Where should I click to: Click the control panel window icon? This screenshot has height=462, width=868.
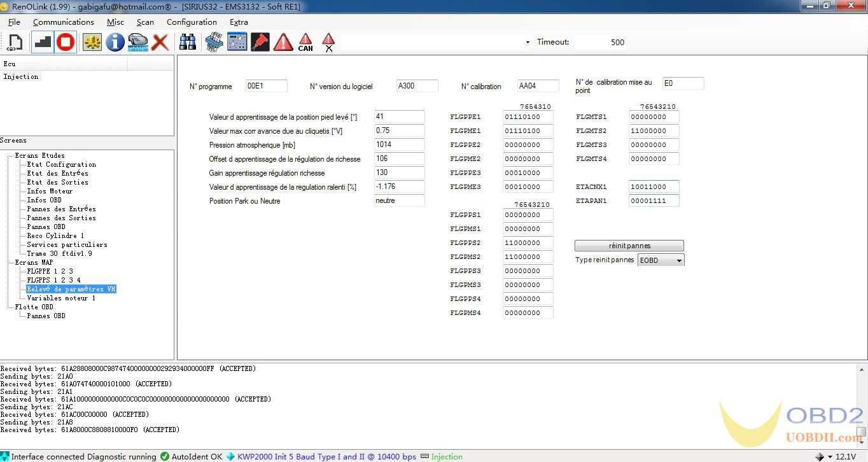[237, 43]
